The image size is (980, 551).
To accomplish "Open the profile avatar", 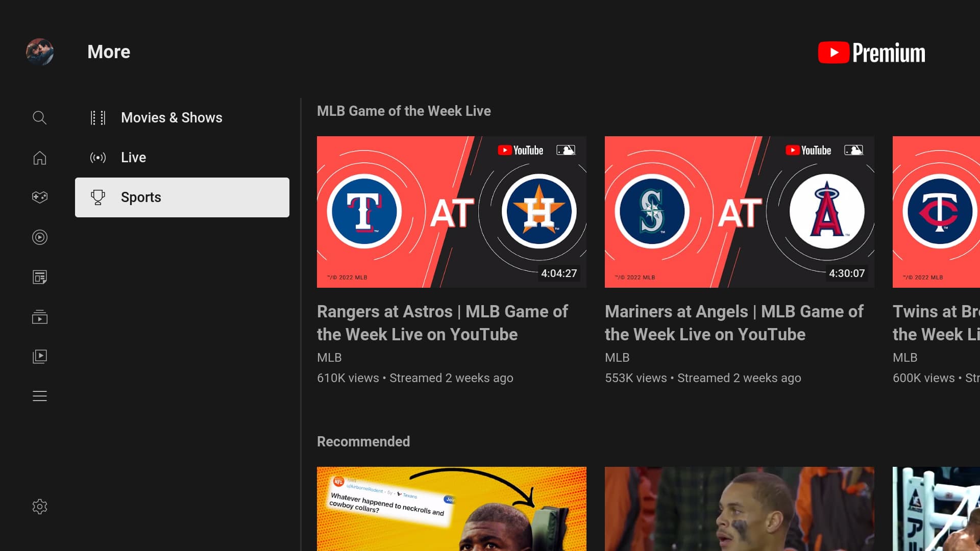I will click(x=39, y=52).
